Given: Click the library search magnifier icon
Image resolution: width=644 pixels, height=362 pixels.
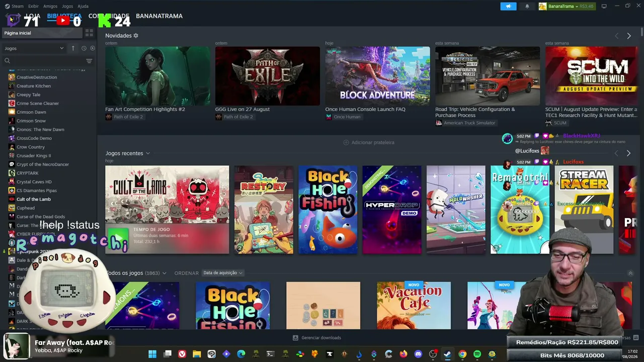Looking at the screenshot, I should [x=7, y=61].
